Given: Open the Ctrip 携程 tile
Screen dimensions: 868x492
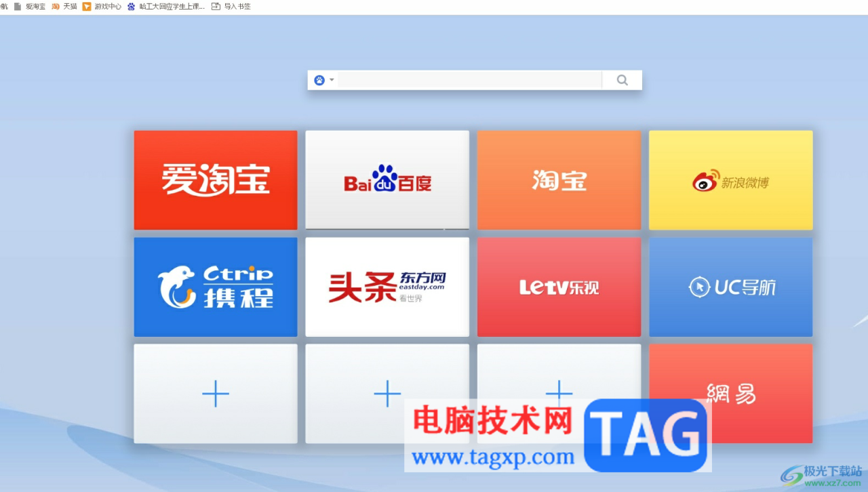Looking at the screenshot, I should [x=216, y=287].
